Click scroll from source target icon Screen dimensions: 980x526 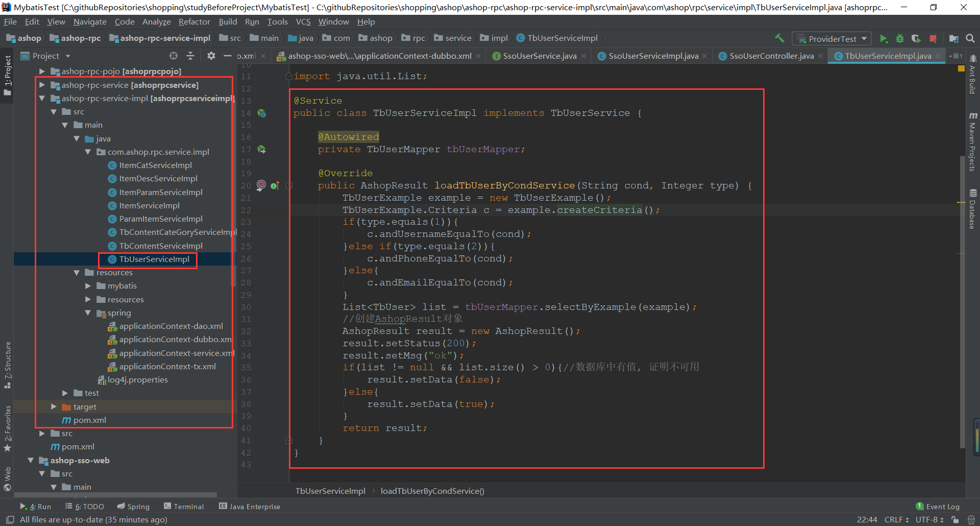click(x=174, y=56)
